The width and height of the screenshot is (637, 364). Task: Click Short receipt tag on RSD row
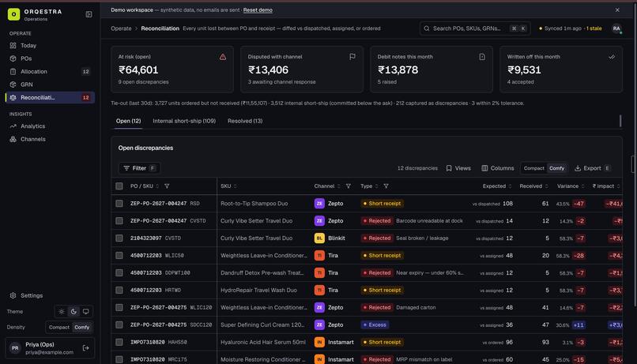click(382, 203)
